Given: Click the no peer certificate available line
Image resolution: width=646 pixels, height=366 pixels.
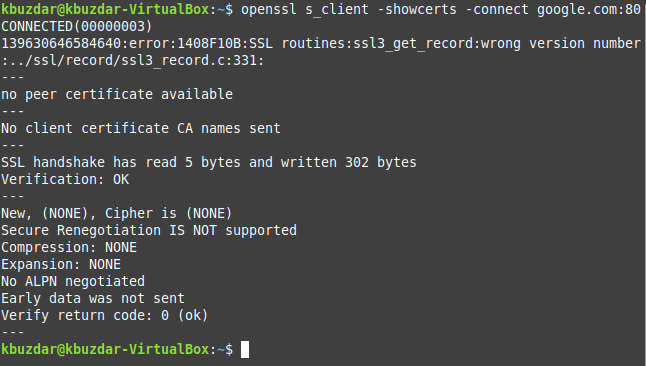Looking at the screenshot, I should (x=117, y=94).
